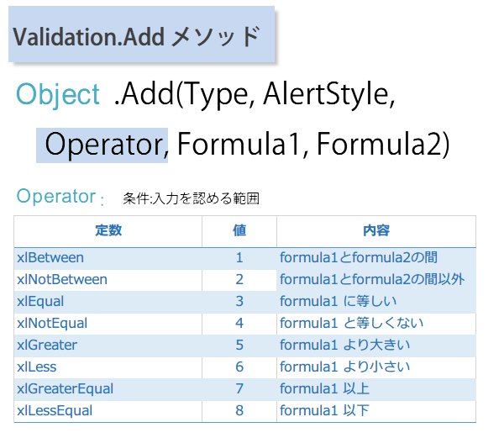The width and height of the screenshot is (504, 438).
Task: Click the formula1 以上 description cell
Action: click(324, 388)
